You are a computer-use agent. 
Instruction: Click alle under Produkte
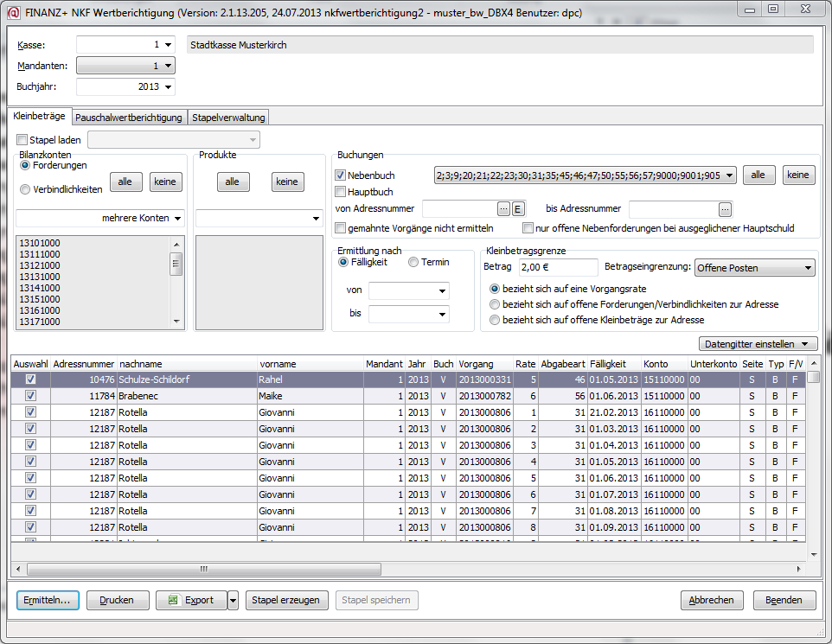pos(233,182)
